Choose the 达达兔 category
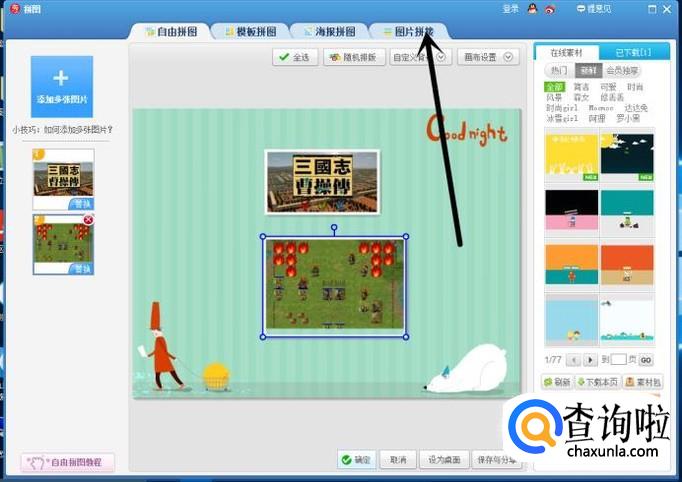This screenshot has height=482, width=682. (x=636, y=108)
